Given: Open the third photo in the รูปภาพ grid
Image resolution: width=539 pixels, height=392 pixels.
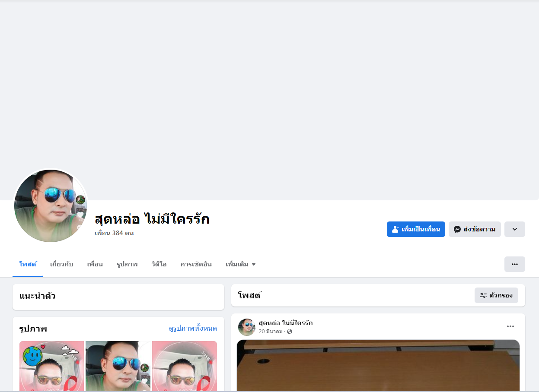Looking at the screenshot, I should point(185,366).
